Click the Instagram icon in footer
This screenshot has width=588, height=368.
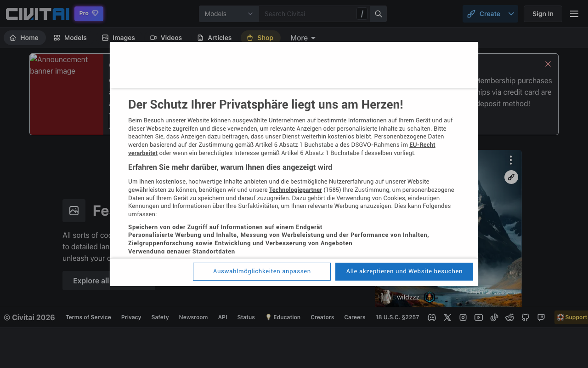pos(463,317)
